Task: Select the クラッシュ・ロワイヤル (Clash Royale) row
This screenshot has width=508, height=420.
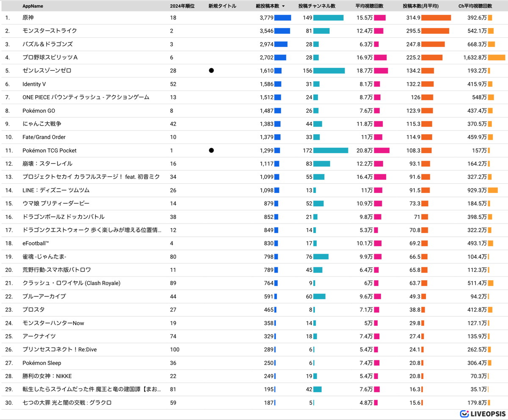Action: tap(71, 283)
